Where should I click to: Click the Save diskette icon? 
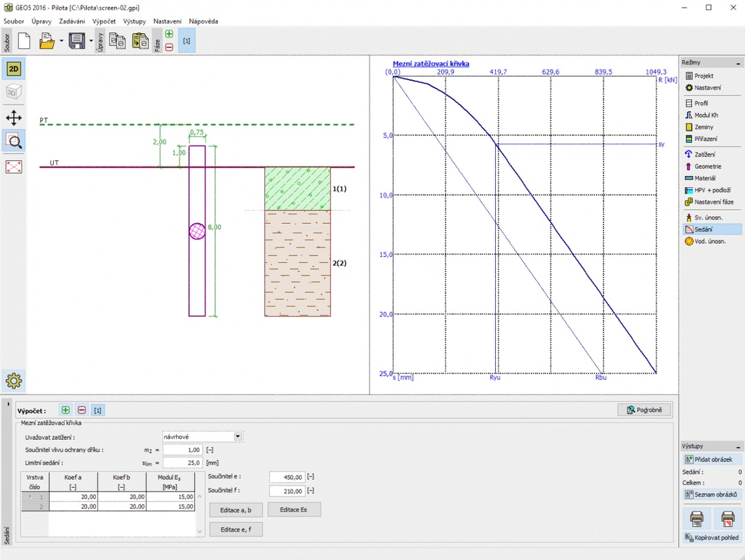(x=76, y=41)
